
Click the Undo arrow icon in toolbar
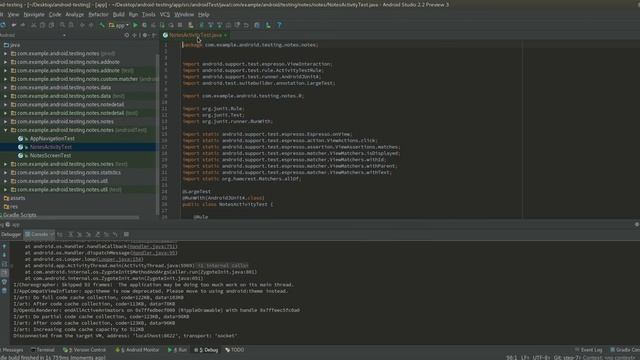tap(14, 25)
